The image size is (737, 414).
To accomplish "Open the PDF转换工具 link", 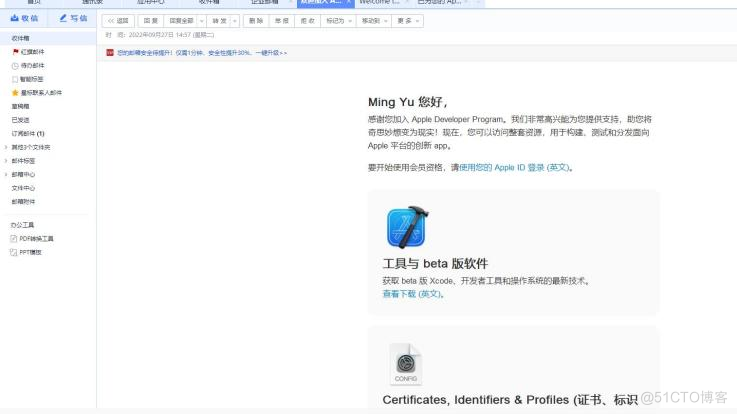I will tap(36, 239).
